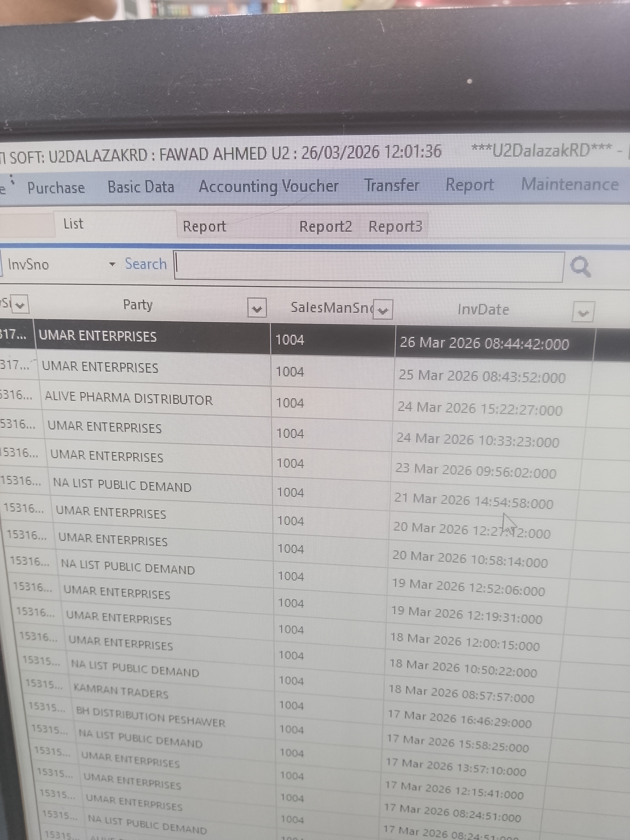
Task: Open the Accounting Voucher menu
Action: click(x=269, y=186)
